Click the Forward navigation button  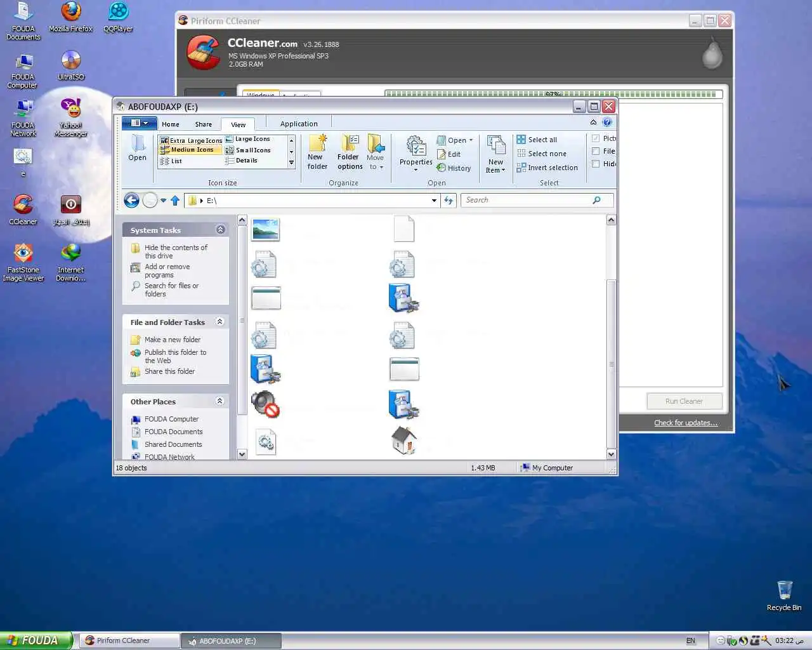[x=150, y=201]
